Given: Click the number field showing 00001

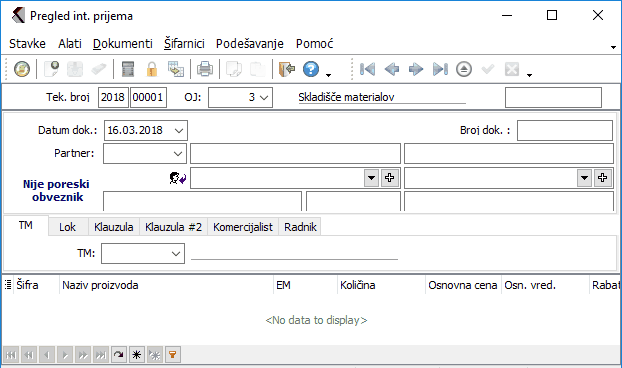Looking at the screenshot, I should pyautogui.click(x=148, y=98).
